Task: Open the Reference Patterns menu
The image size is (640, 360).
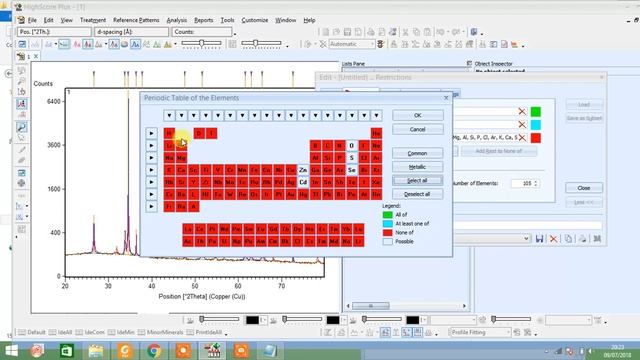Action: [136, 20]
